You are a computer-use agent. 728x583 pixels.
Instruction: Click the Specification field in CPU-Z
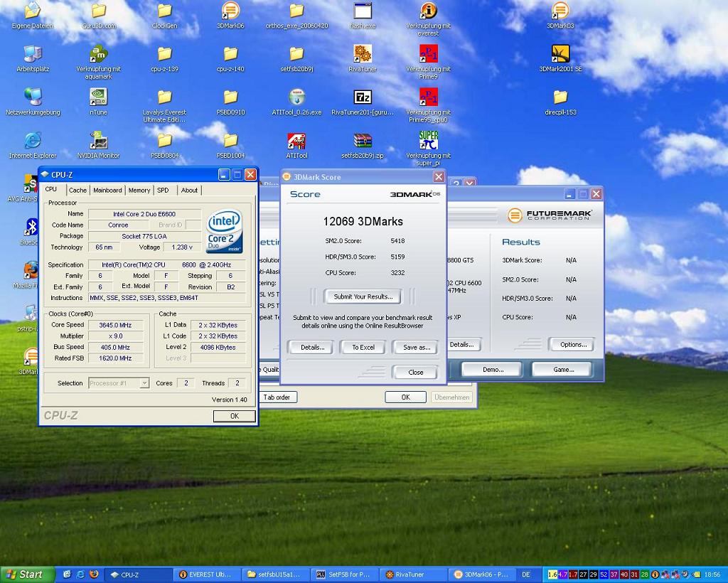166,264
